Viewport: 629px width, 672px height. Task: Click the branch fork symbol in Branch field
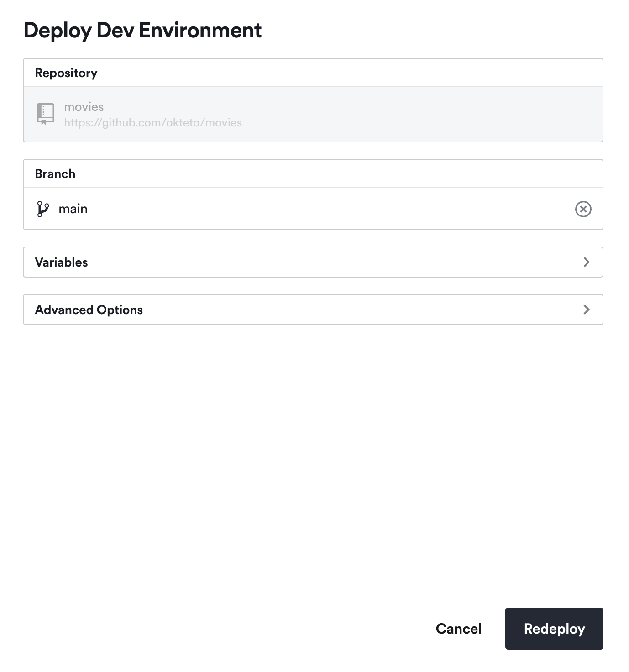coord(43,209)
